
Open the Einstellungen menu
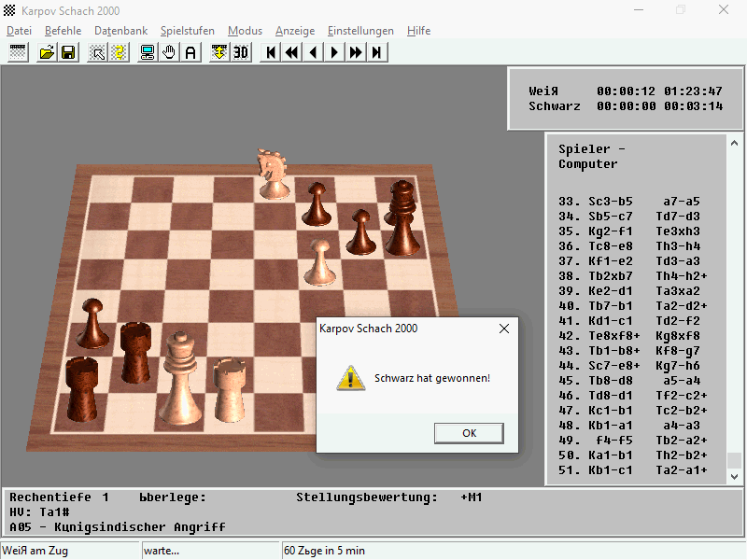(360, 31)
